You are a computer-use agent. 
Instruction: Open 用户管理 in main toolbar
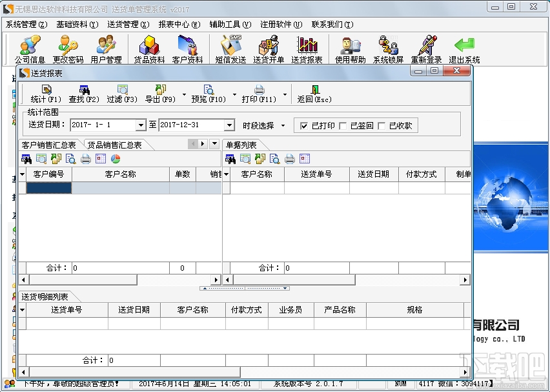pyautogui.click(x=106, y=50)
